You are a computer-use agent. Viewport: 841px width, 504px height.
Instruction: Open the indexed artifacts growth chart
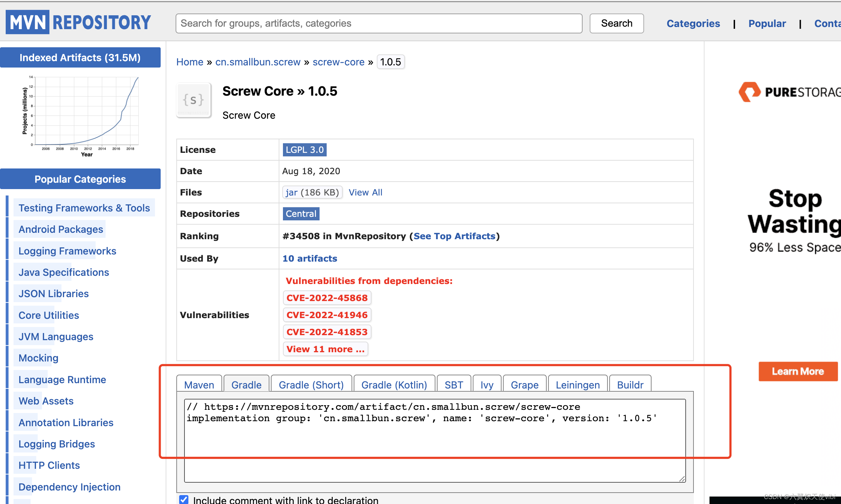(80, 116)
